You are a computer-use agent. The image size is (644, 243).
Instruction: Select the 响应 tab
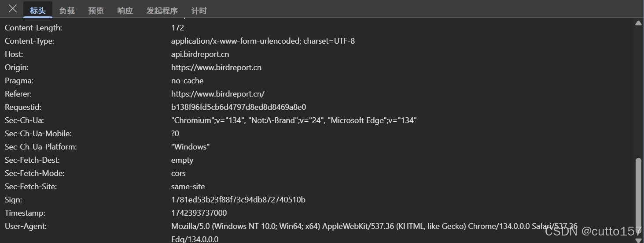pyautogui.click(x=125, y=11)
